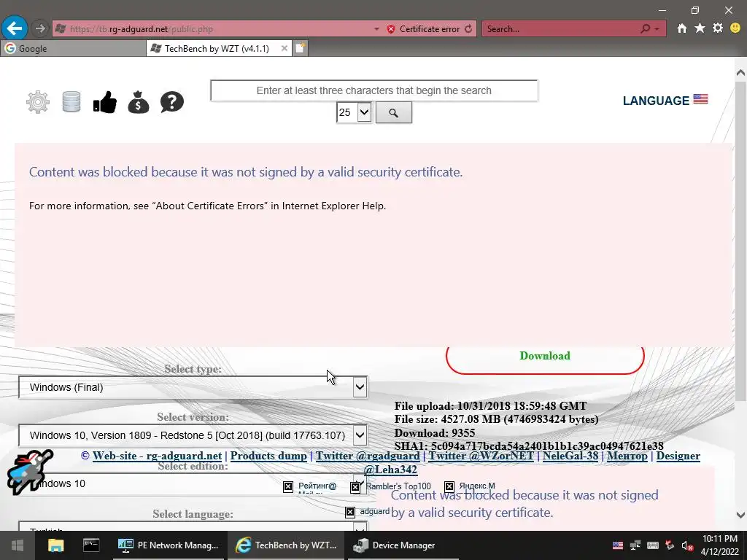Open the LANGUAGE selector
Viewport: 747px width, 560px height.
(656, 101)
